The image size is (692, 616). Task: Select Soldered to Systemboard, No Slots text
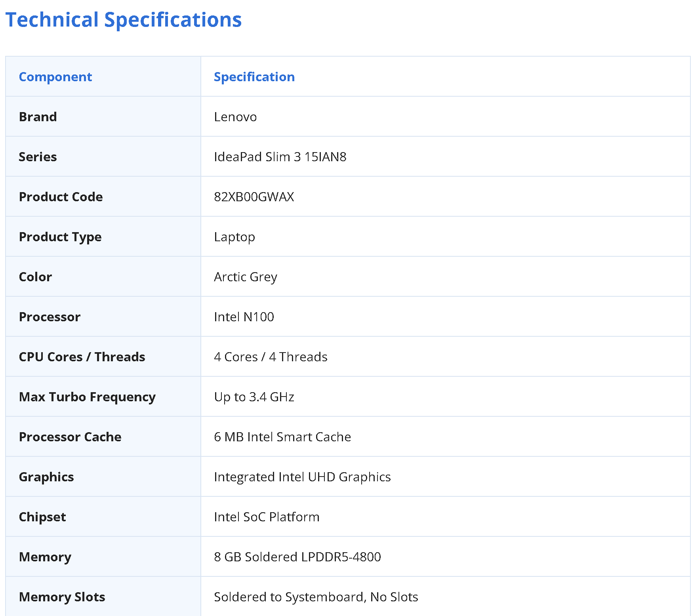[x=316, y=597]
